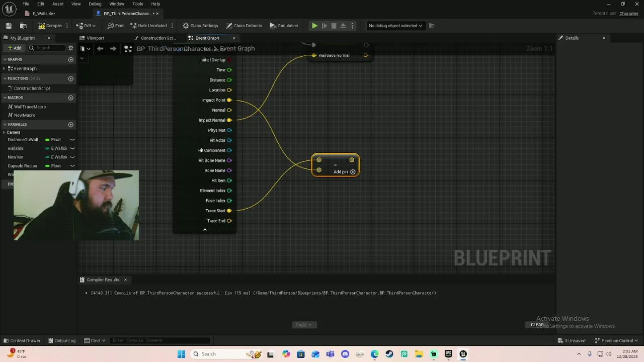Viewport: 644px width, 362px height.
Task: Toggle NewVar variable visibility eye
Action: coord(72,157)
